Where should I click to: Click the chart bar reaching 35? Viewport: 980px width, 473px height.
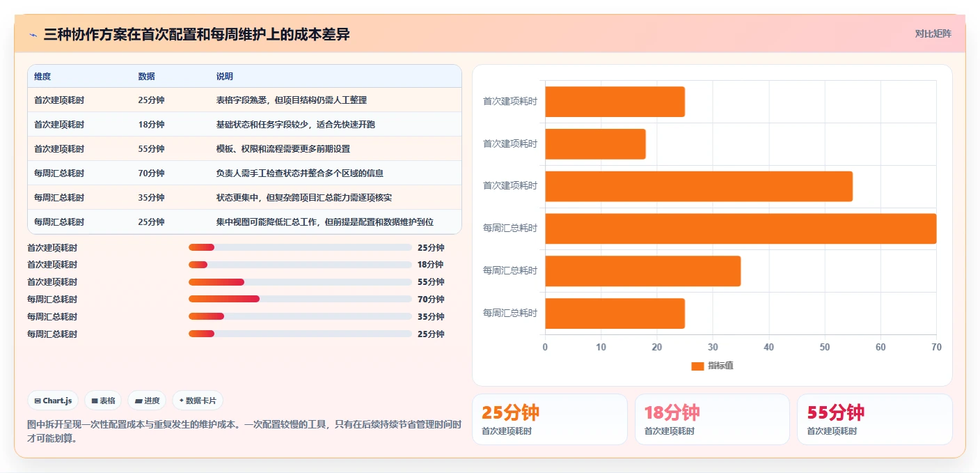click(x=642, y=271)
